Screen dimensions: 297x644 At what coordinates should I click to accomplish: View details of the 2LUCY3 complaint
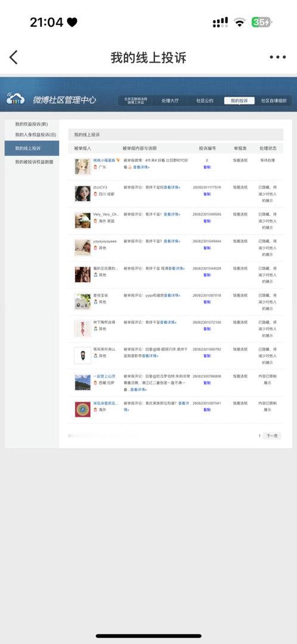pos(172,187)
